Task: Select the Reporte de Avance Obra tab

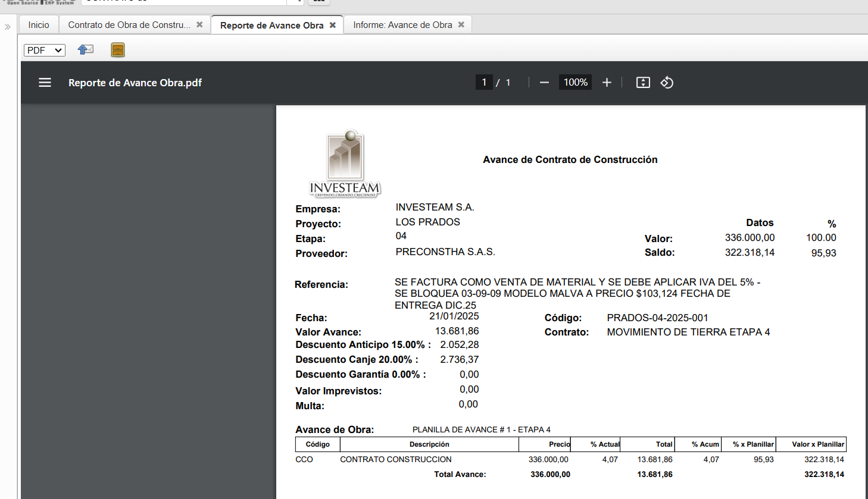Action: (x=271, y=26)
